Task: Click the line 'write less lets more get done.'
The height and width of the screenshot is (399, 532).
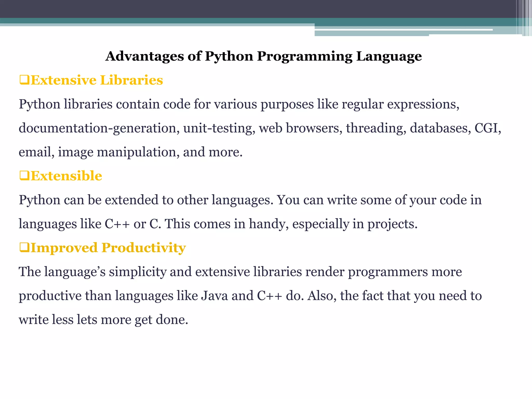Action: click(x=103, y=320)
